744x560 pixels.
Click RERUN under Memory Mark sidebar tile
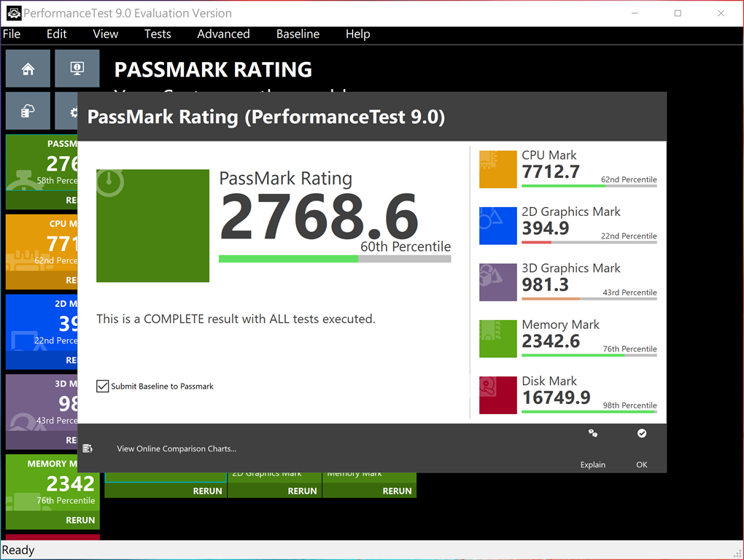pos(80,520)
